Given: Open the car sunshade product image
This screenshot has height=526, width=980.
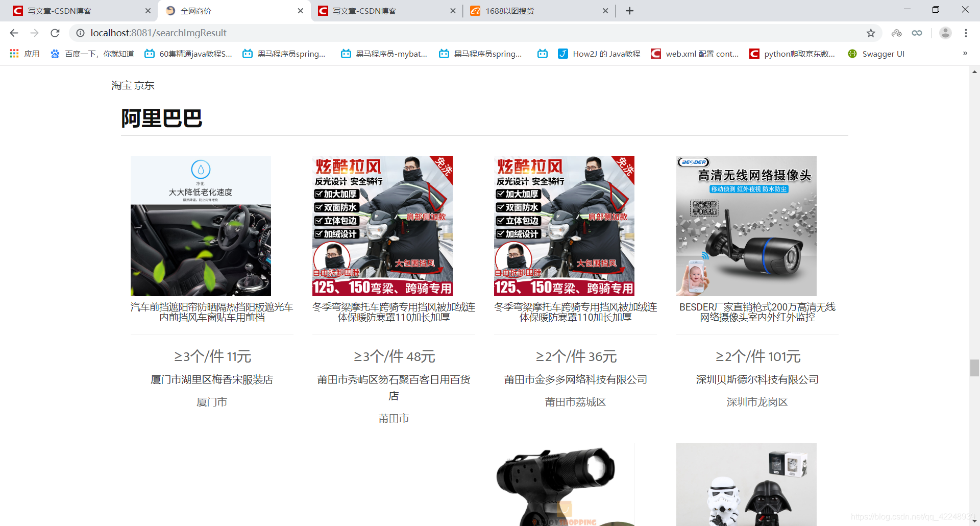Looking at the screenshot, I should pyautogui.click(x=201, y=226).
